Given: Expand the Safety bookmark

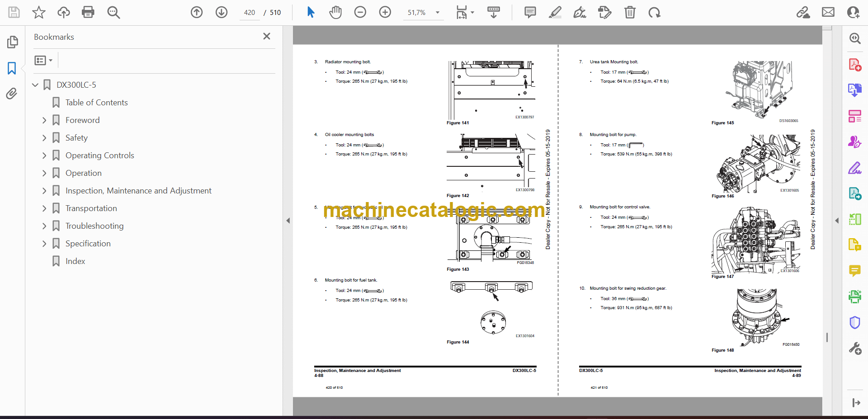Looking at the screenshot, I should point(44,138).
